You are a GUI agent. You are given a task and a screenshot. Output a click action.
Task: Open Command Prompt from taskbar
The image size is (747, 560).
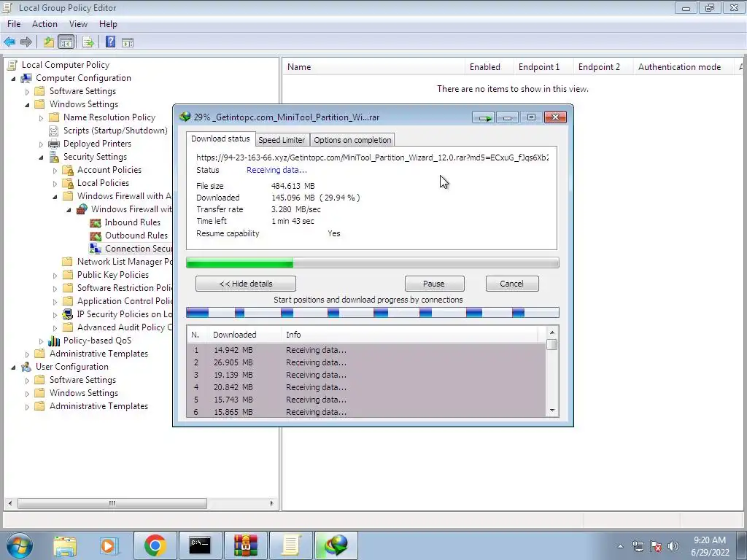tap(200, 545)
